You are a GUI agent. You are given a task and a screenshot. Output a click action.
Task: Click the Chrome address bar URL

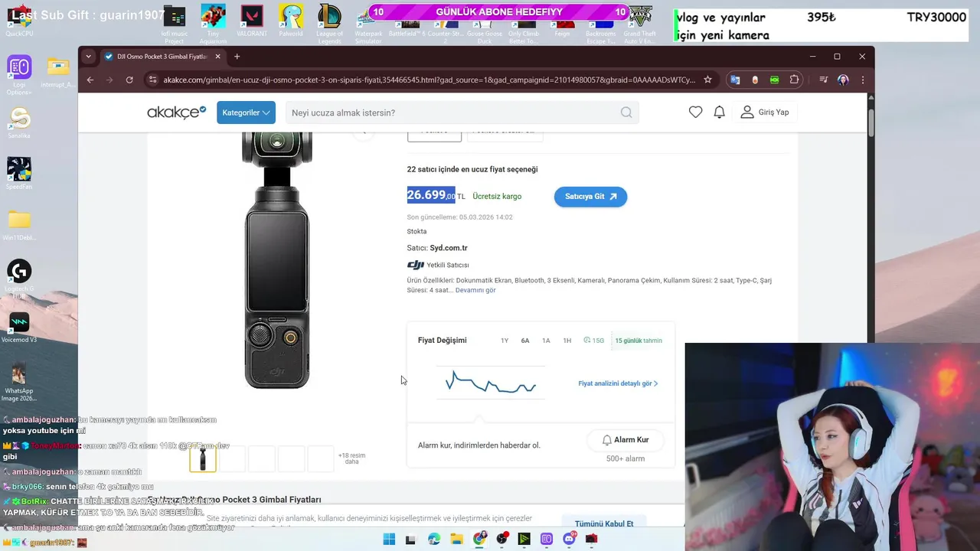click(430, 80)
